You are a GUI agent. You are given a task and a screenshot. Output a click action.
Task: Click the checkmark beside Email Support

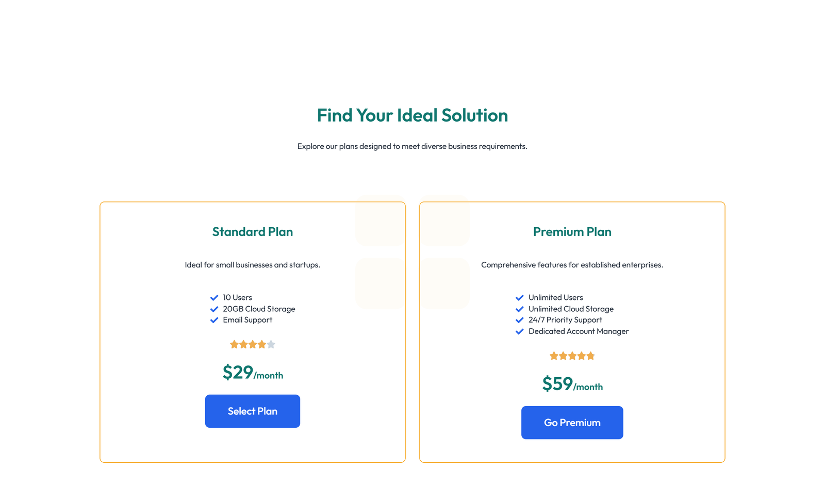point(214,320)
